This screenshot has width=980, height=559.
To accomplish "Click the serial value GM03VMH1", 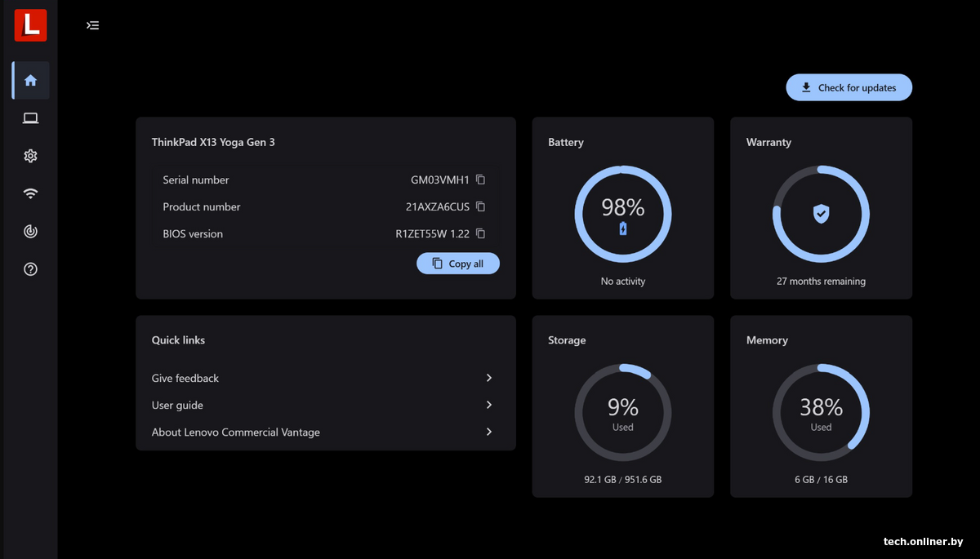I will pos(440,180).
